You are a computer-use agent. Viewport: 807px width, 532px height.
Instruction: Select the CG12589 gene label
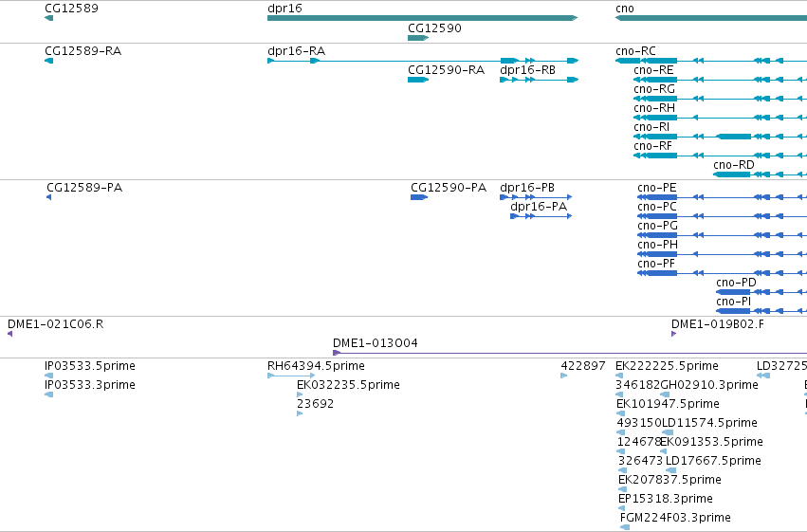[x=71, y=9]
